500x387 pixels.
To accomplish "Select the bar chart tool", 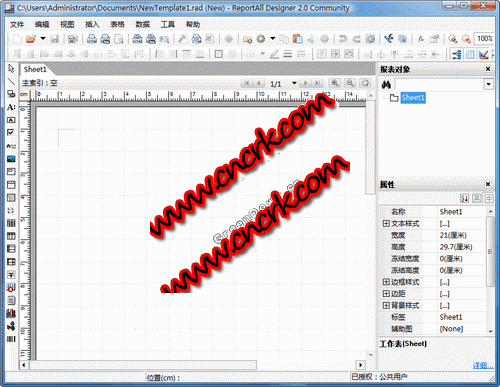I will coord(11,313).
